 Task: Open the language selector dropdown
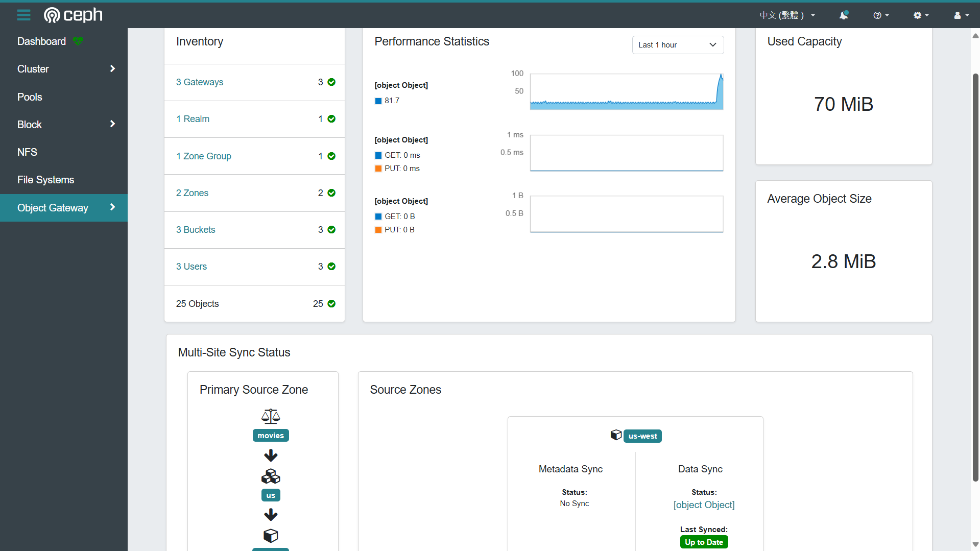(787, 15)
